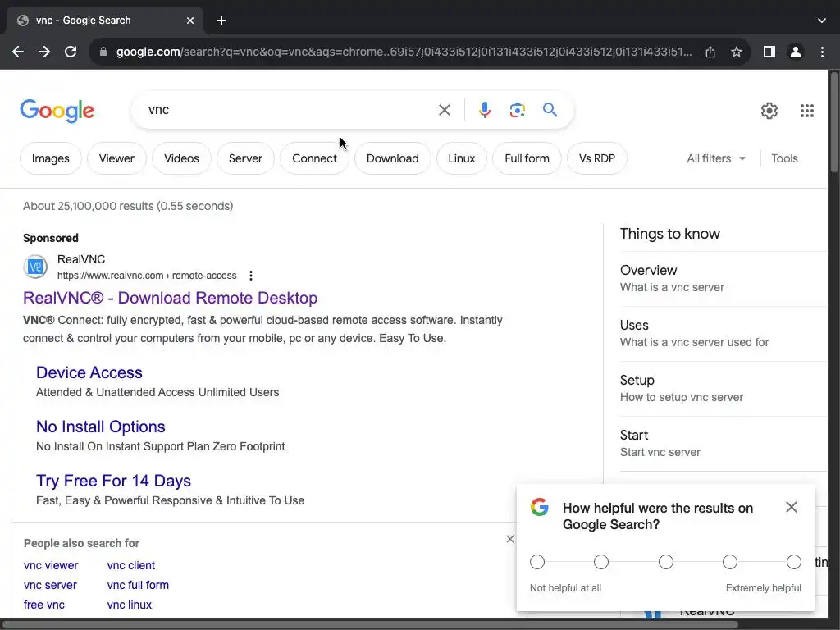
Task: Click the forward navigation arrow
Action: click(44, 52)
